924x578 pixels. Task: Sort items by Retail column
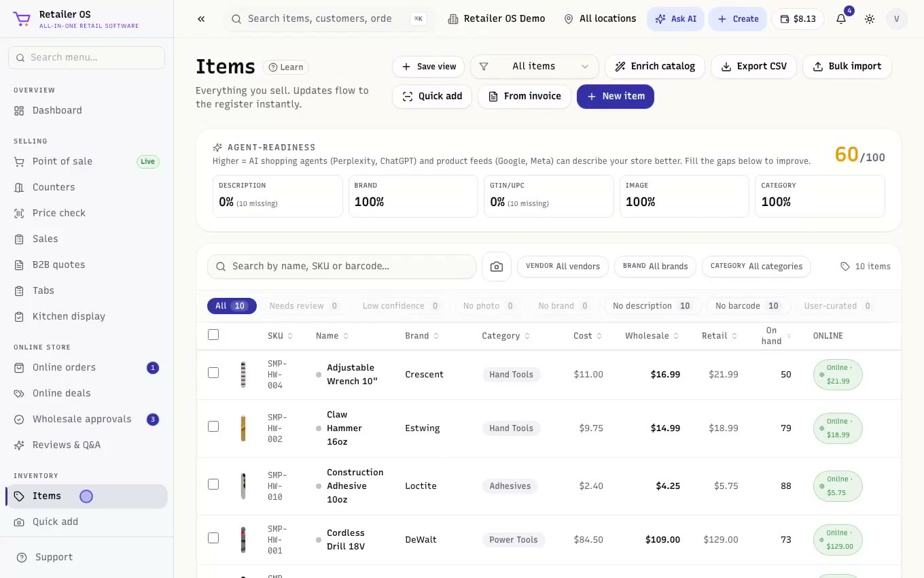(x=719, y=336)
